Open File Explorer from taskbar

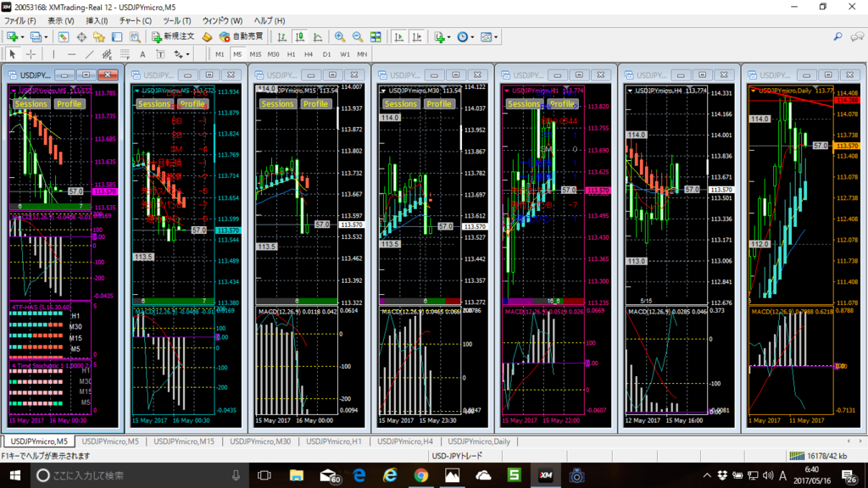pyautogui.click(x=297, y=475)
